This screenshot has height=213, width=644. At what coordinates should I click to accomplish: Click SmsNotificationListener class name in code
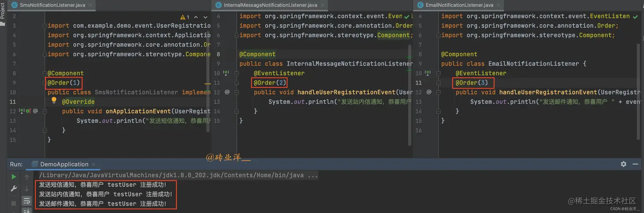(x=136, y=92)
